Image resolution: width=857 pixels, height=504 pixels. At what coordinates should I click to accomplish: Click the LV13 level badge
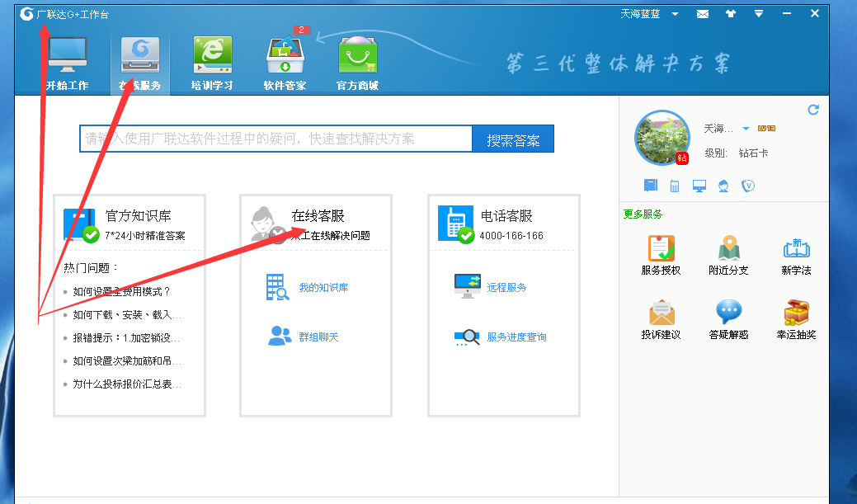point(766,129)
